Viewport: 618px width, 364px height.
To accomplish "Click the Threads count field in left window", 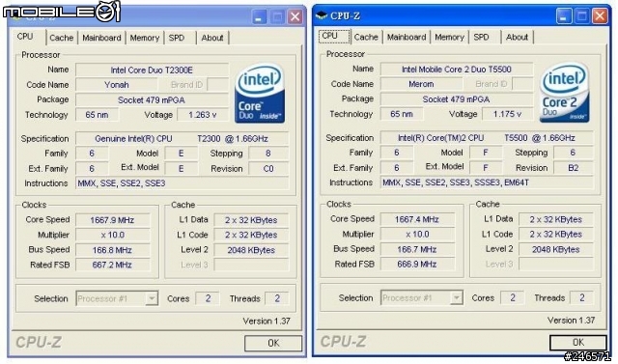I will [277, 298].
